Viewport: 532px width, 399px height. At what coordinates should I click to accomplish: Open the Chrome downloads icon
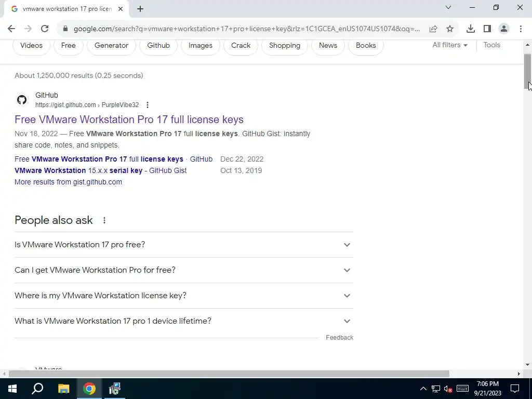471,29
